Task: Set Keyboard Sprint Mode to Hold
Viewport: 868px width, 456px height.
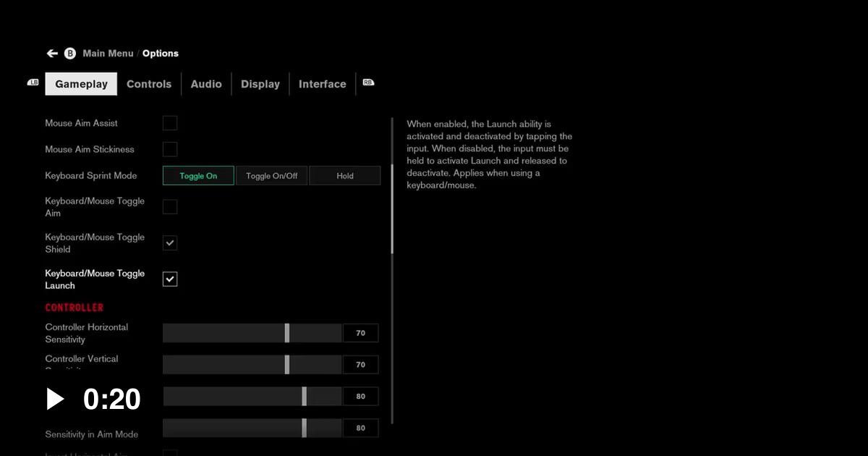Action: coord(345,175)
